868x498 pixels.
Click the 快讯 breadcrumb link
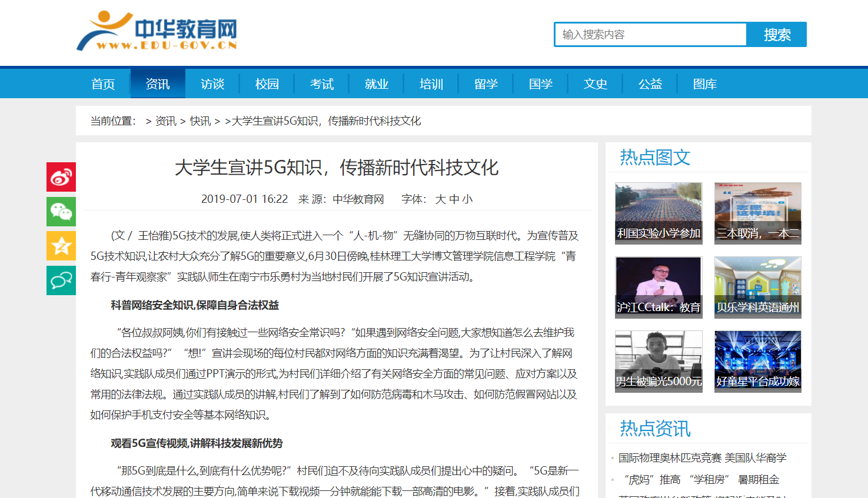click(x=200, y=121)
